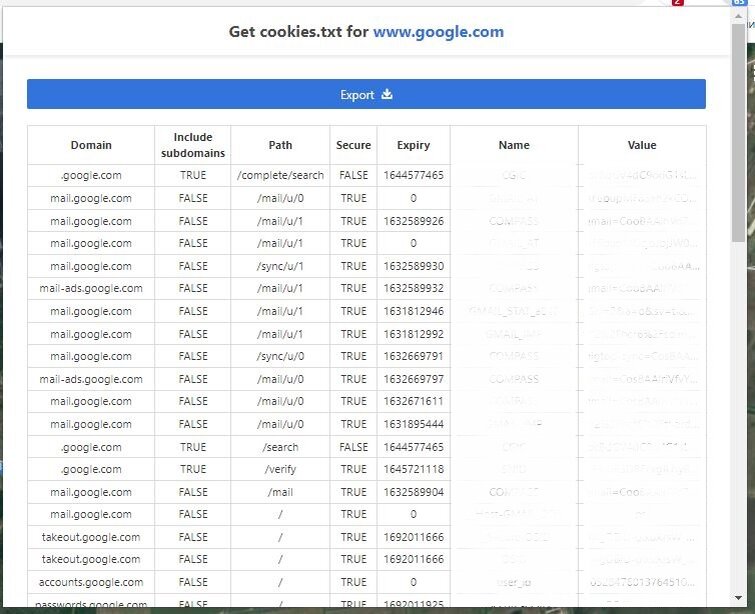This screenshot has width=755, height=614.
Task: Click expiry value 1632589932
Action: 413,288
